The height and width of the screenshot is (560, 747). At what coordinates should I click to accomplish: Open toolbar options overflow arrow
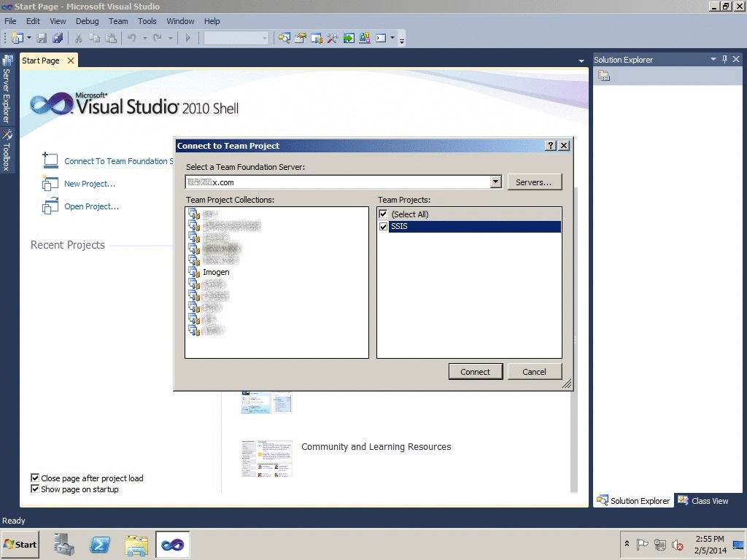coord(402,40)
